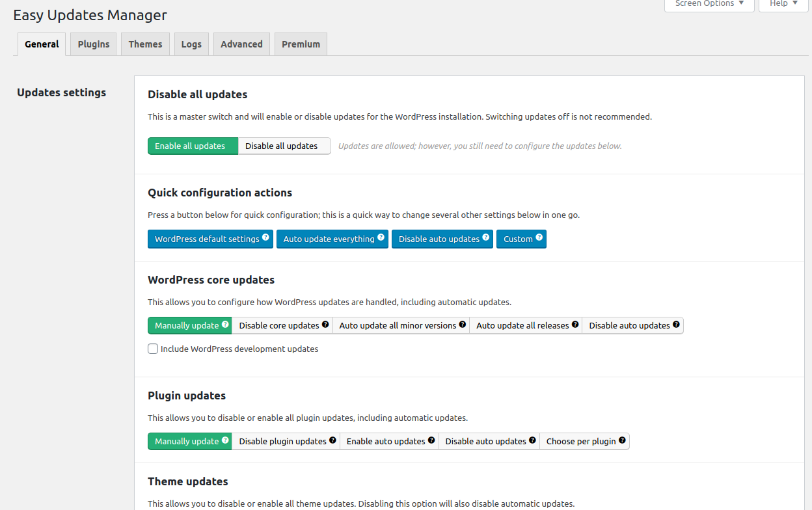Image resolution: width=812 pixels, height=510 pixels.
Task: Click the Custom quick configuration button
Action: 521,239
